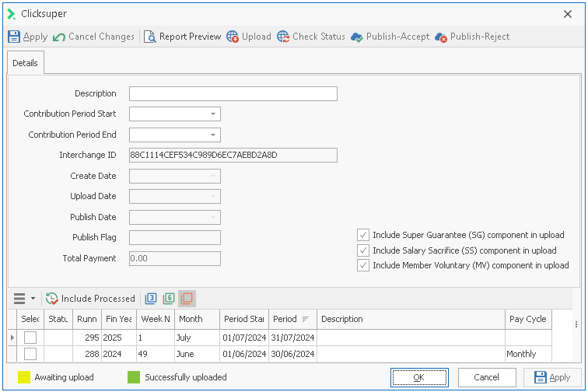Uncheck Include Super Guarantee (SG) component
The height and width of the screenshot is (392, 588).
[x=363, y=235]
